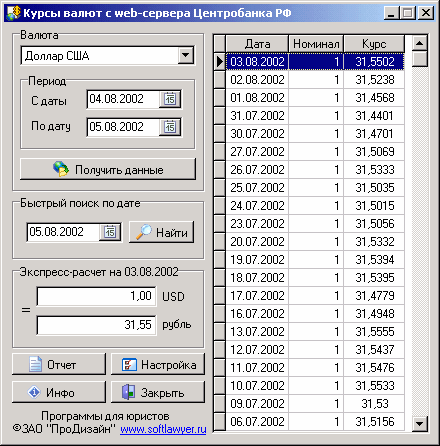Viewport: 440px width, 446px height.
Task: Open calendar picker for the С даты field
Action: (x=170, y=99)
